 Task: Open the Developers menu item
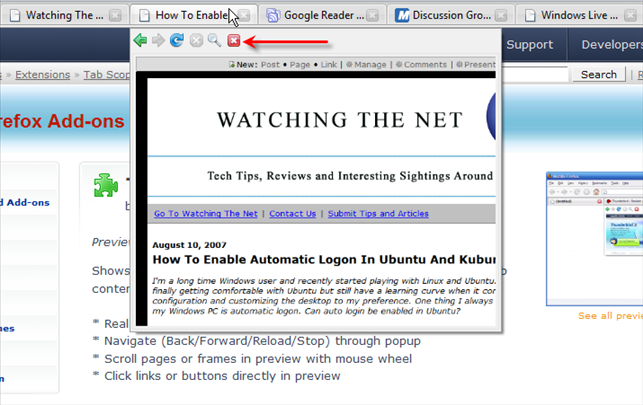[x=612, y=44]
